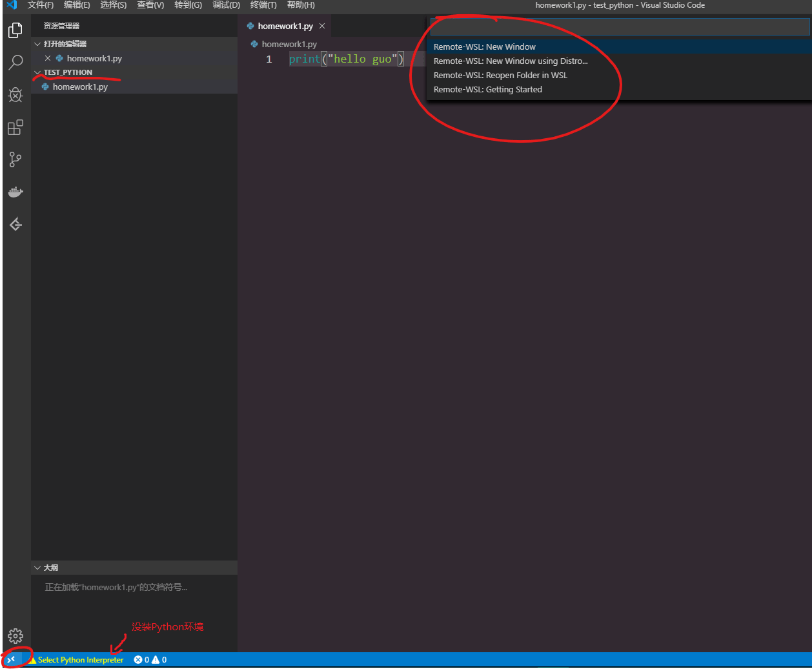
Task: Open the 转到(G) menu
Action: [188, 5]
